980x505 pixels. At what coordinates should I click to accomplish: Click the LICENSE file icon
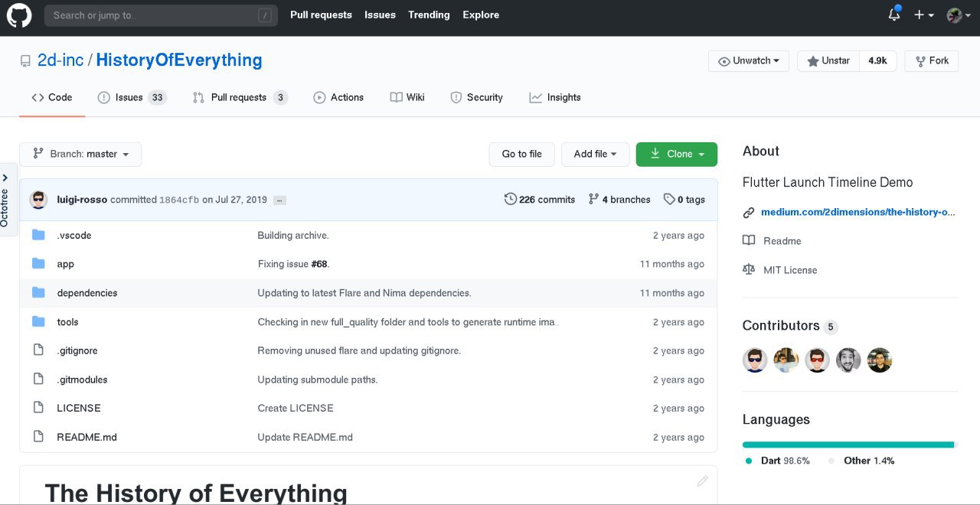tap(38, 408)
